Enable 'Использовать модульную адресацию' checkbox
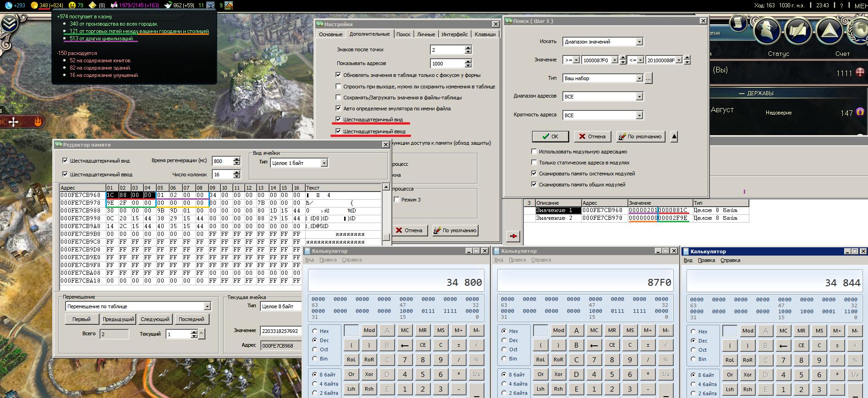The height and width of the screenshot is (398, 868). click(x=534, y=151)
